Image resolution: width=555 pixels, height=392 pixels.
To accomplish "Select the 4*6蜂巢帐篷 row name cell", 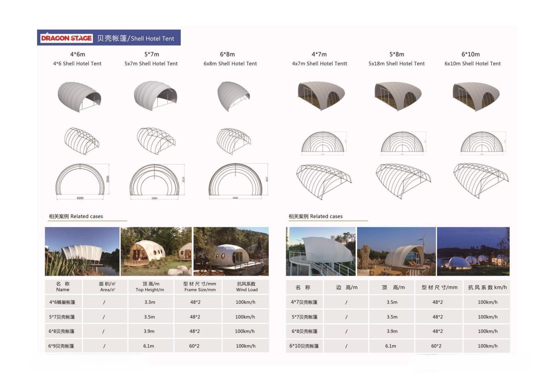I will (63, 302).
